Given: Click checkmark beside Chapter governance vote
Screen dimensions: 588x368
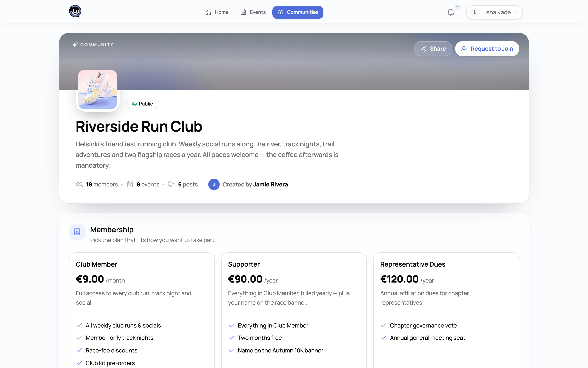Looking at the screenshot, I should 384,325.
